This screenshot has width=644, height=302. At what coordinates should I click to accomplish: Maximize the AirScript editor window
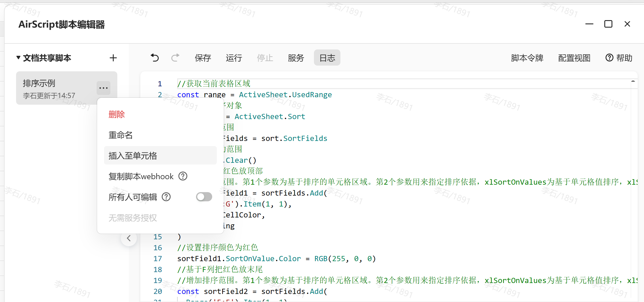608,24
